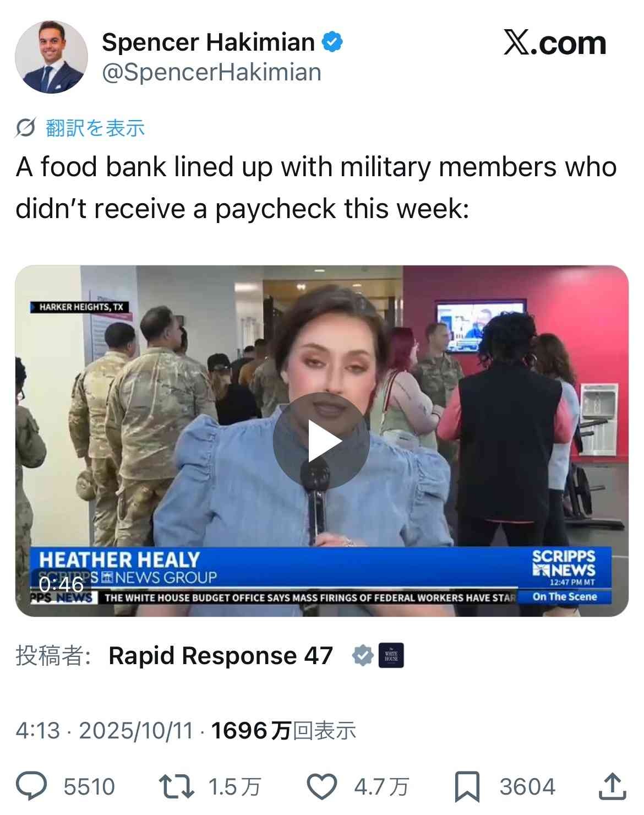Open Spencer Hakimian's profile picture
This screenshot has width=644, height=815.
coord(51,57)
